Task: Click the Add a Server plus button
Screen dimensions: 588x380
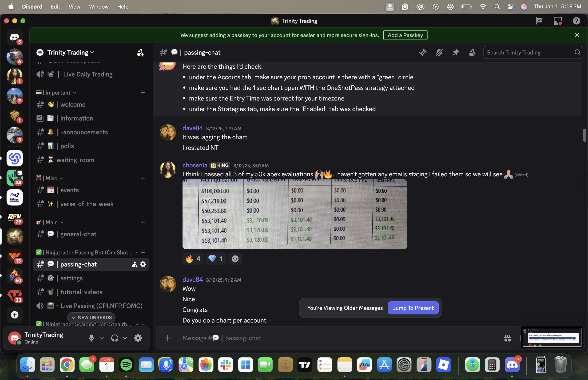Action: click(x=15, y=315)
